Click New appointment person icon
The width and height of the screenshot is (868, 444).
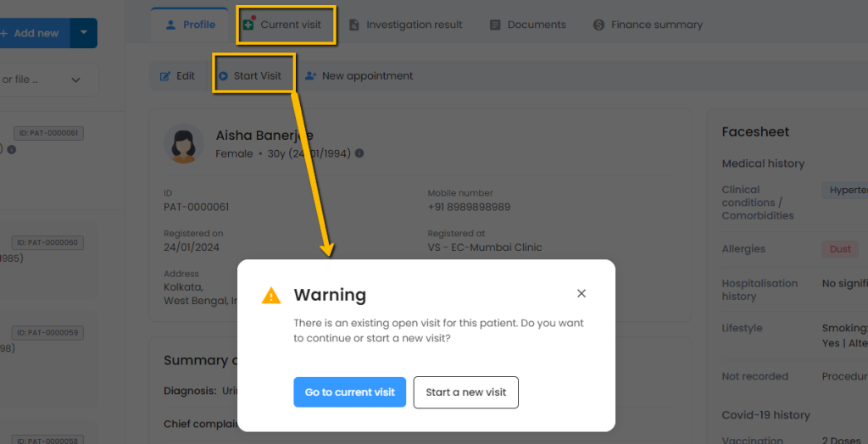coord(311,76)
